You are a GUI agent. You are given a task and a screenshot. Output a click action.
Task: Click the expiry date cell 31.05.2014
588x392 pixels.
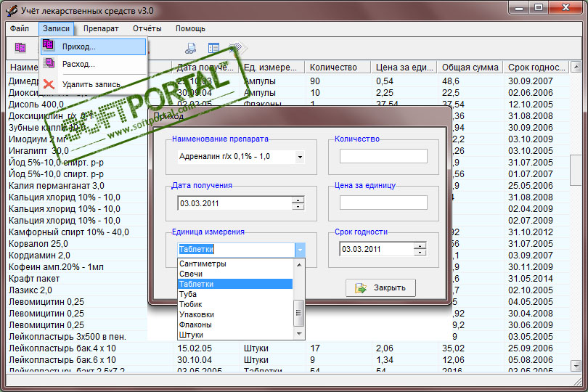530,279
